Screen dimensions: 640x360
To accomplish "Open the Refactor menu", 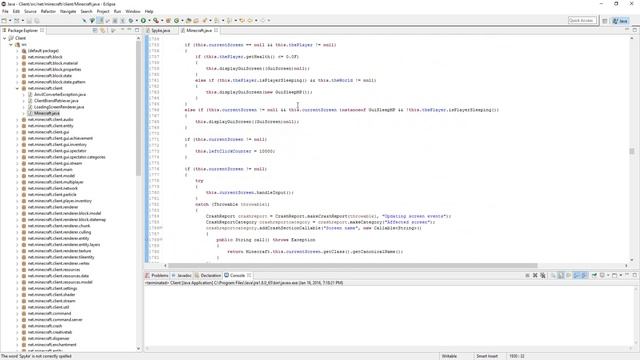I will (x=48, y=11).
